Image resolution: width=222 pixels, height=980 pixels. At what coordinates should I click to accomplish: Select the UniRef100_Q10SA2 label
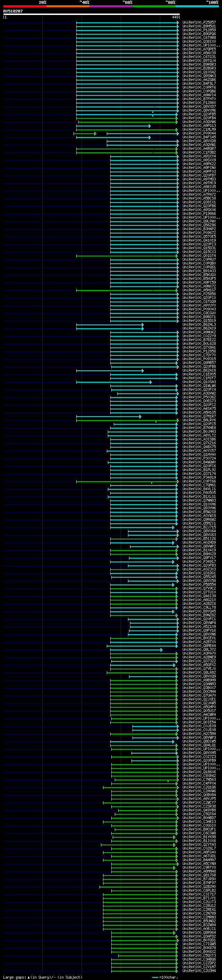(199, 72)
